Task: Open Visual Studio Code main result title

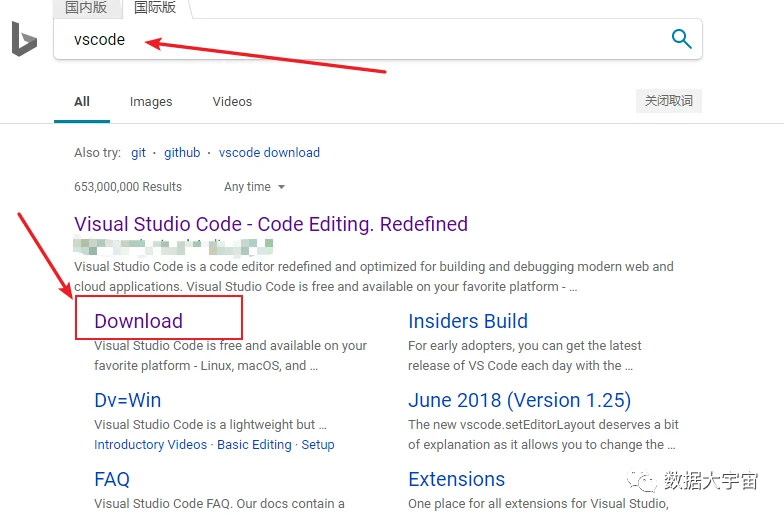Action: (271, 224)
